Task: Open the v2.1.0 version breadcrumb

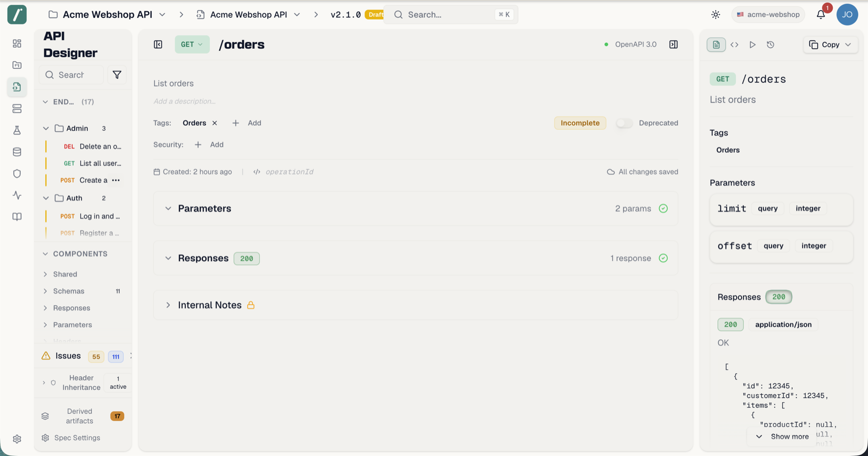Action: pos(346,15)
